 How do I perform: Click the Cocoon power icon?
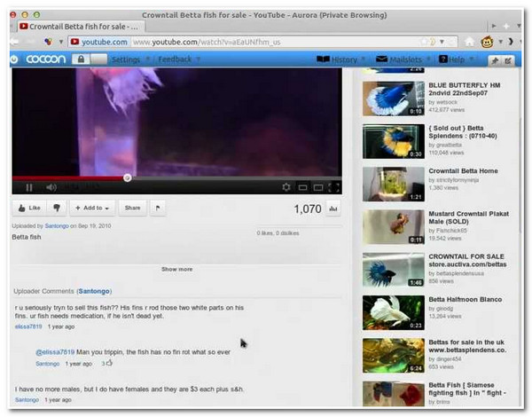click(x=14, y=59)
